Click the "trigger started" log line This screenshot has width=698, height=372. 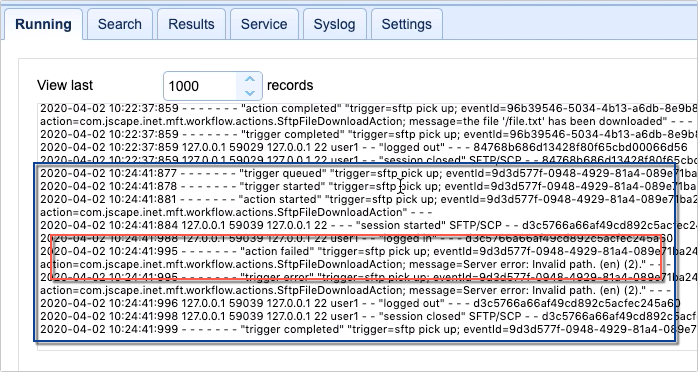click(x=369, y=186)
